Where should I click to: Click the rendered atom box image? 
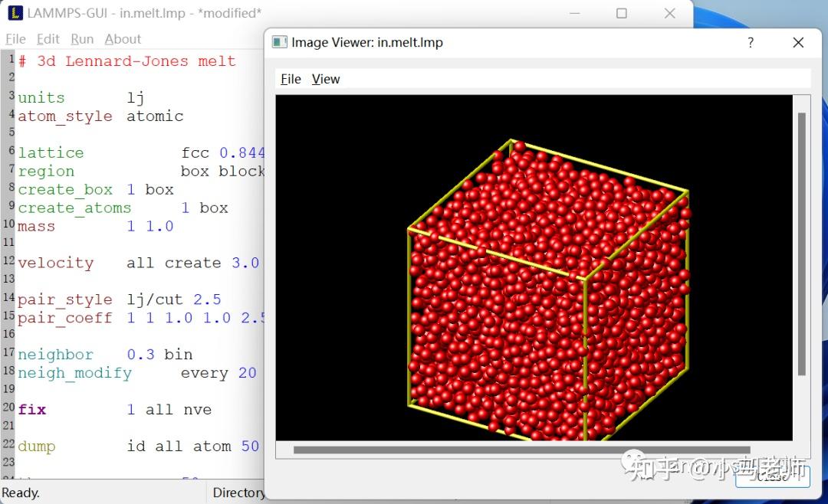(x=534, y=267)
